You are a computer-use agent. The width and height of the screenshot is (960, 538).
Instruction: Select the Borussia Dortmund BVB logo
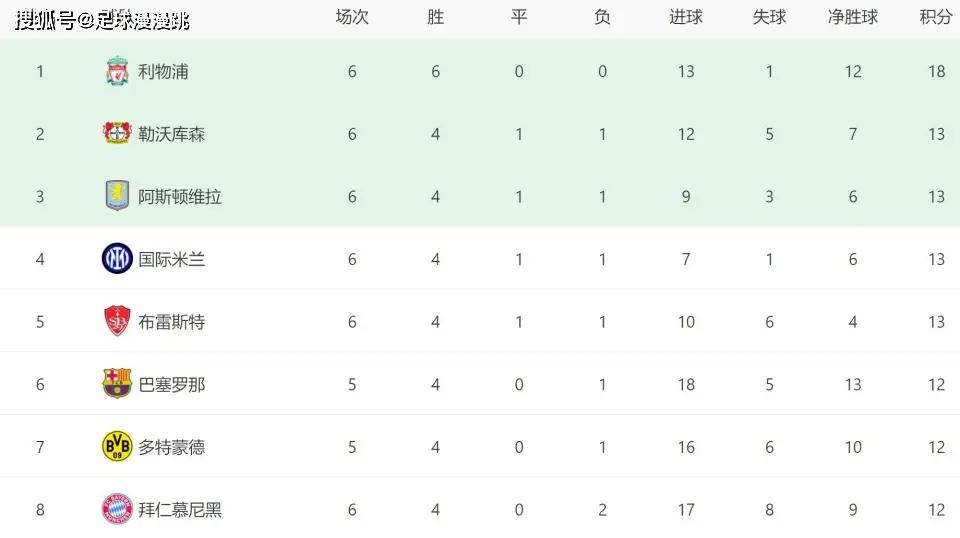click(117, 446)
